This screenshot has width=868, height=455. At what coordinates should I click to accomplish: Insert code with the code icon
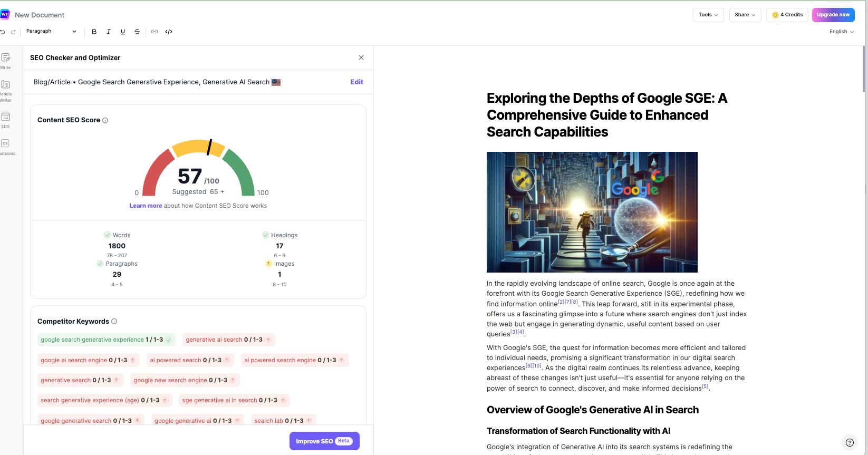169,32
